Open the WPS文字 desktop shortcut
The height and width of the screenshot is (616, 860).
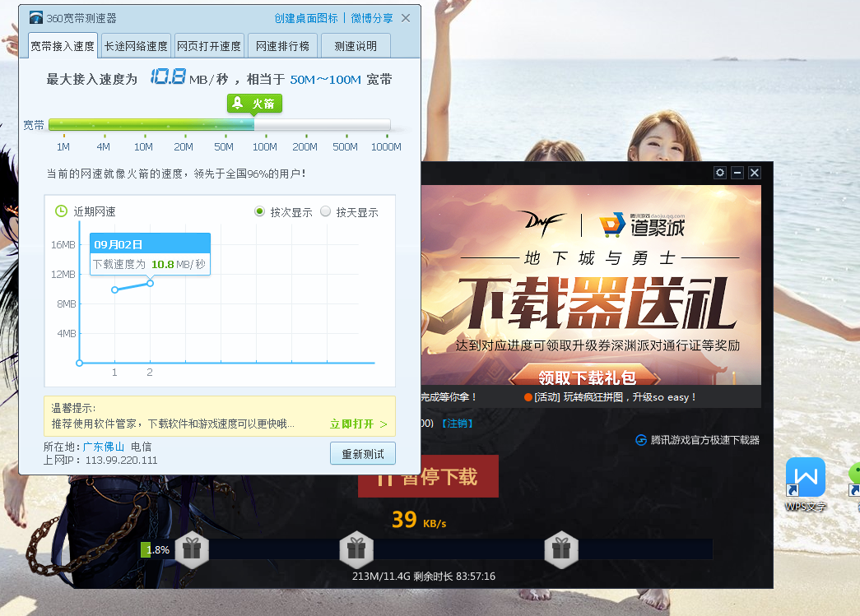(805, 485)
